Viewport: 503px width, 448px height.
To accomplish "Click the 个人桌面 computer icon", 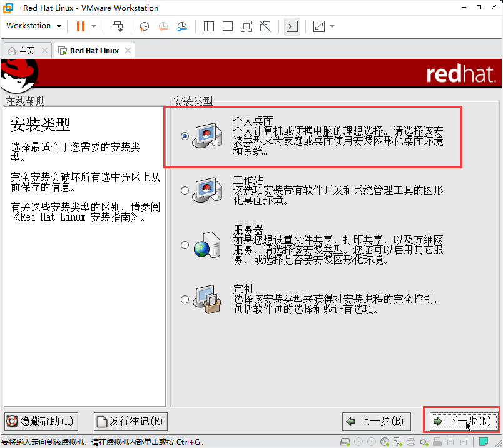I will point(207,135).
